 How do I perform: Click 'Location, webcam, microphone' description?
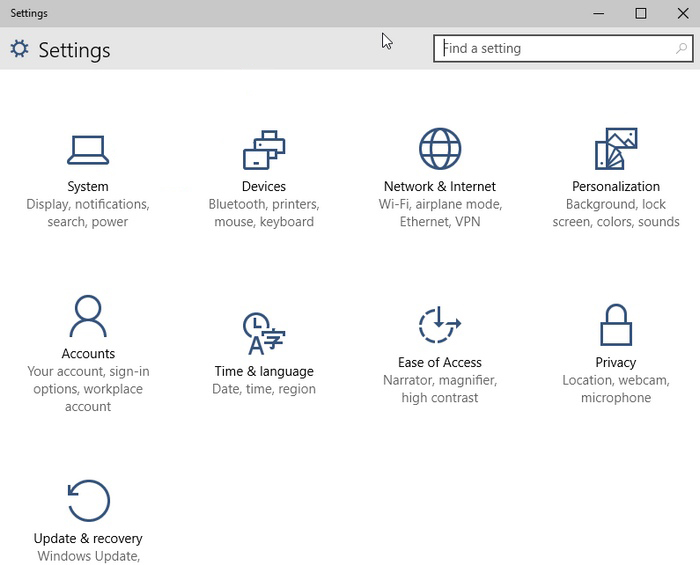coord(616,389)
